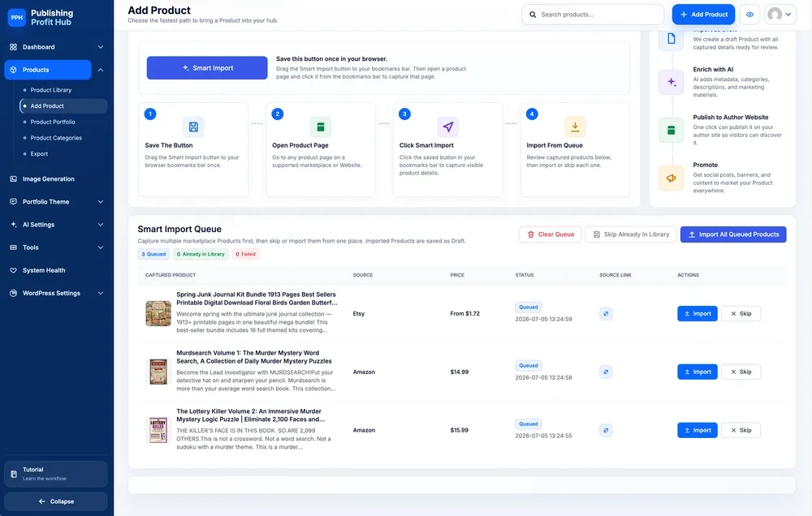Skip The Lottery Killer Volume 2 product
Screen dimensions: 812x516
click(741, 431)
